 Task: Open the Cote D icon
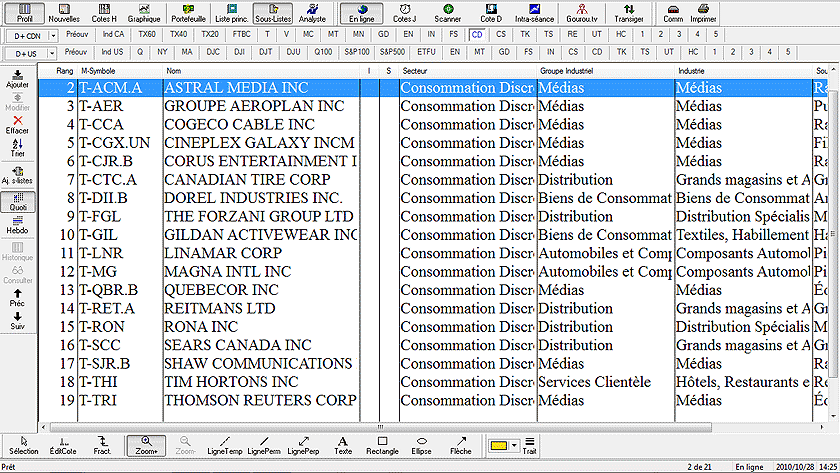pos(491,13)
